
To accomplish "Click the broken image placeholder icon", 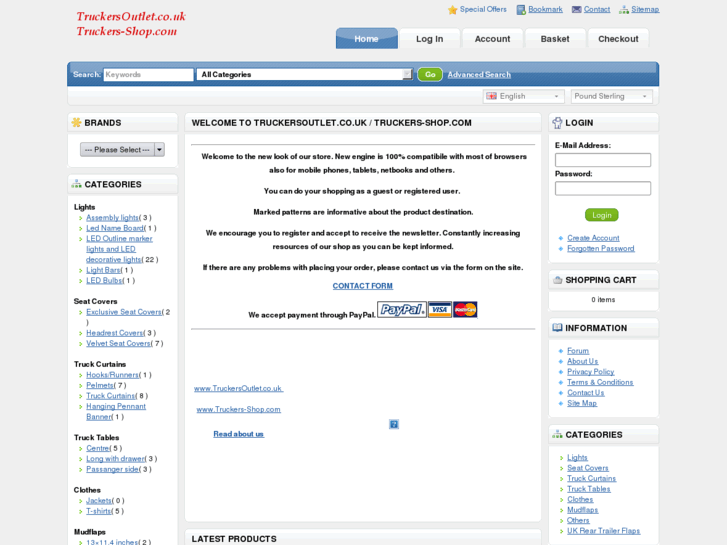I will tap(394, 424).
